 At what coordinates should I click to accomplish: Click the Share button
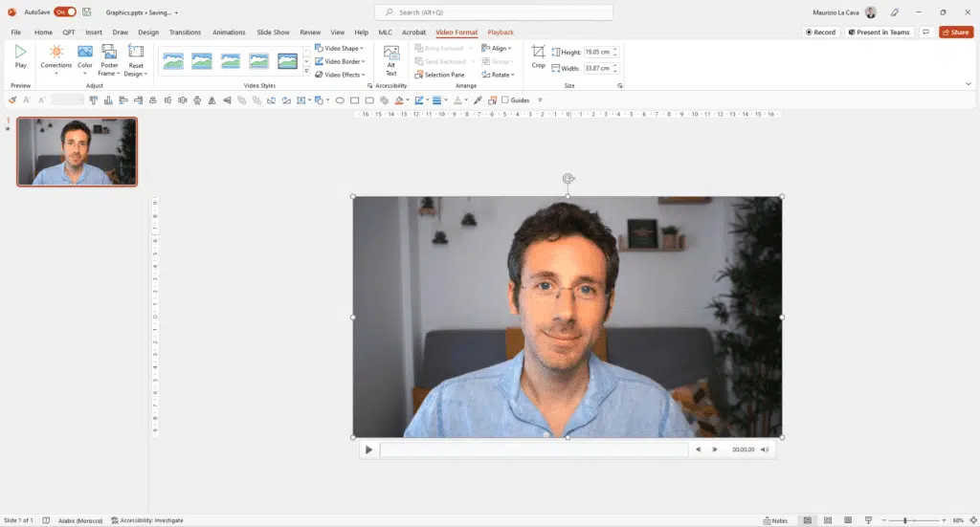tap(955, 33)
